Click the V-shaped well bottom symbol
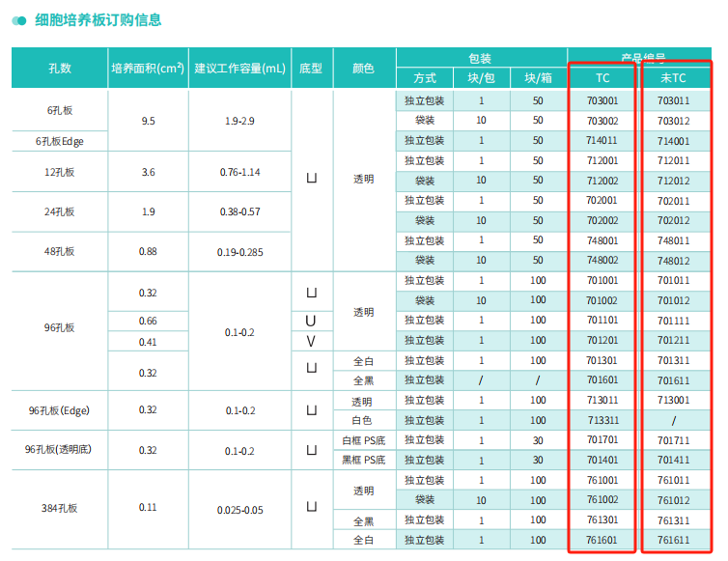The image size is (728, 561). [x=311, y=341]
